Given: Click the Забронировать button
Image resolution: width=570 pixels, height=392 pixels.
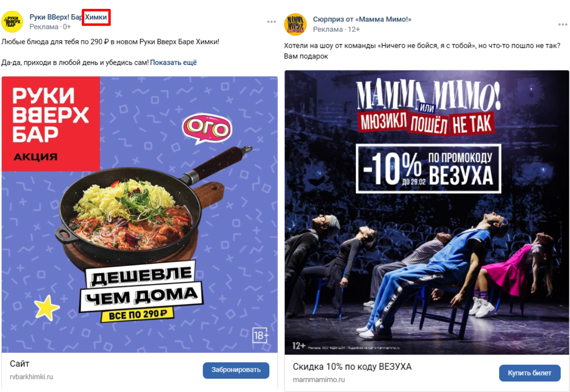Looking at the screenshot, I should point(236,370).
